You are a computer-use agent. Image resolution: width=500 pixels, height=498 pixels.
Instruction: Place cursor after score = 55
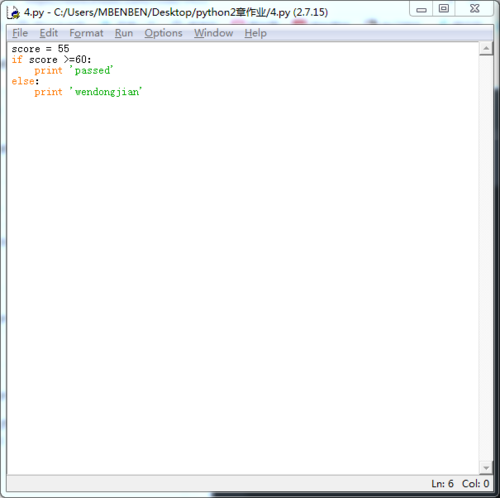[x=70, y=49]
